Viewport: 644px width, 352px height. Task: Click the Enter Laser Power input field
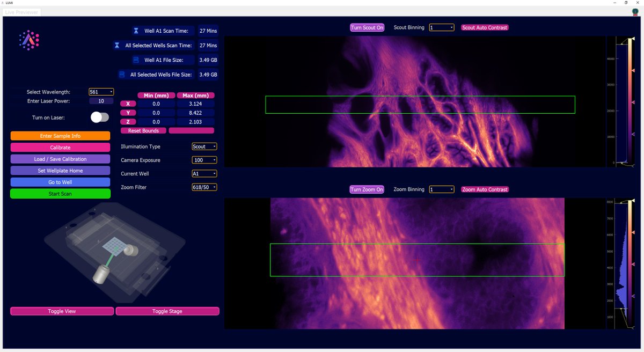(x=101, y=101)
